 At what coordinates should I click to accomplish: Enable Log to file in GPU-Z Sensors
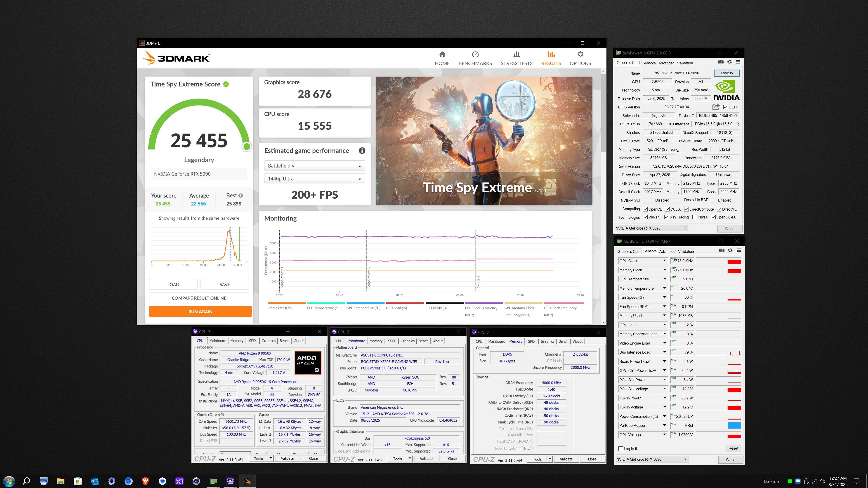point(621,449)
